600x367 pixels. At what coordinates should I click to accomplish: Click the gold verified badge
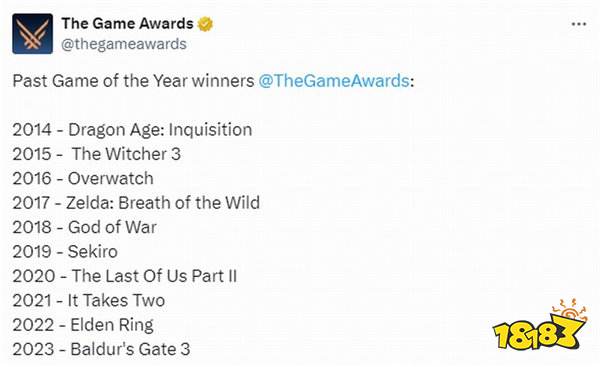coord(205,24)
